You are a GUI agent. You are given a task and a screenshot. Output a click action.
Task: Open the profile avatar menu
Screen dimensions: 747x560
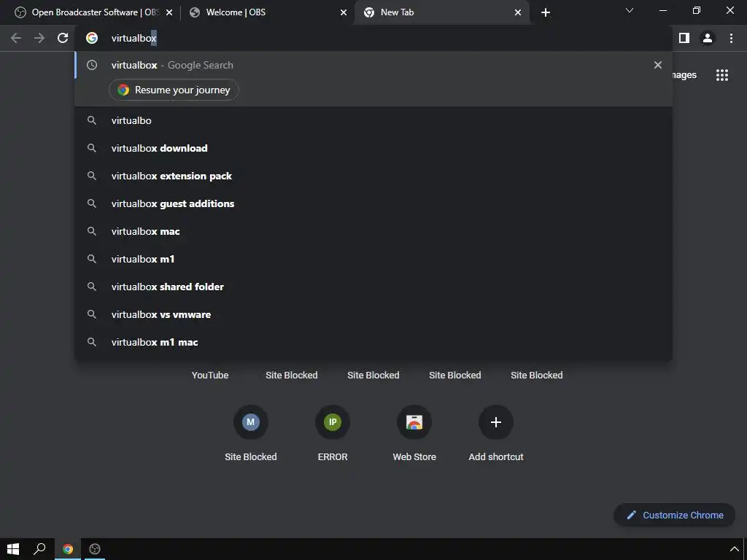click(708, 38)
